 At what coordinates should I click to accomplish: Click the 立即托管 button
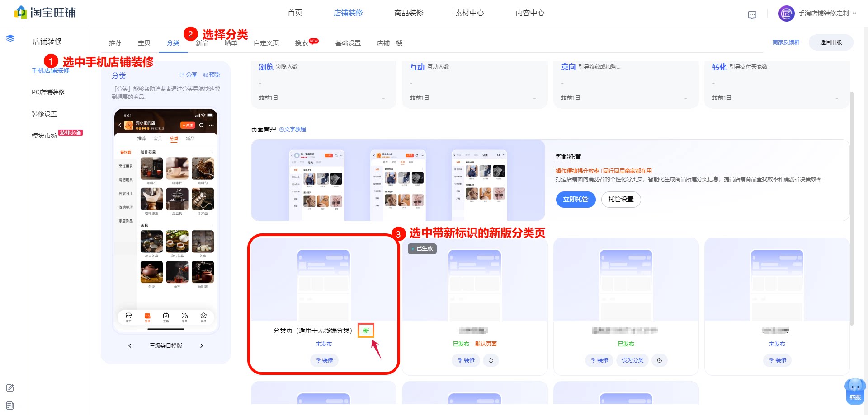[x=576, y=200]
